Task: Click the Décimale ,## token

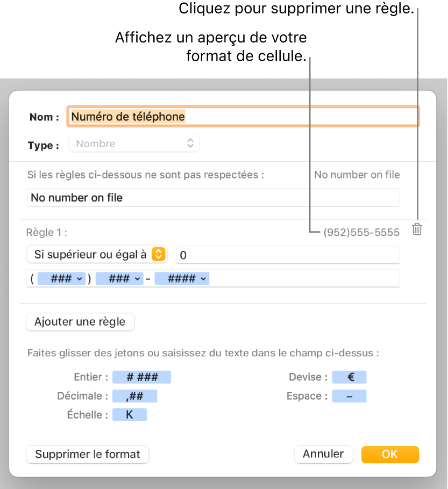Action: pyautogui.click(x=134, y=396)
